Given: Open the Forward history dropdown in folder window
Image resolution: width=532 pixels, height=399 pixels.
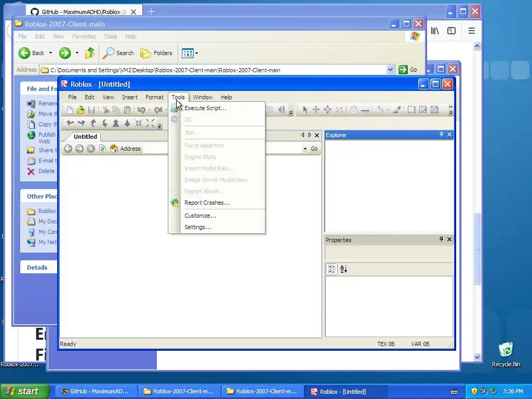Looking at the screenshot, I should point(77,53).
